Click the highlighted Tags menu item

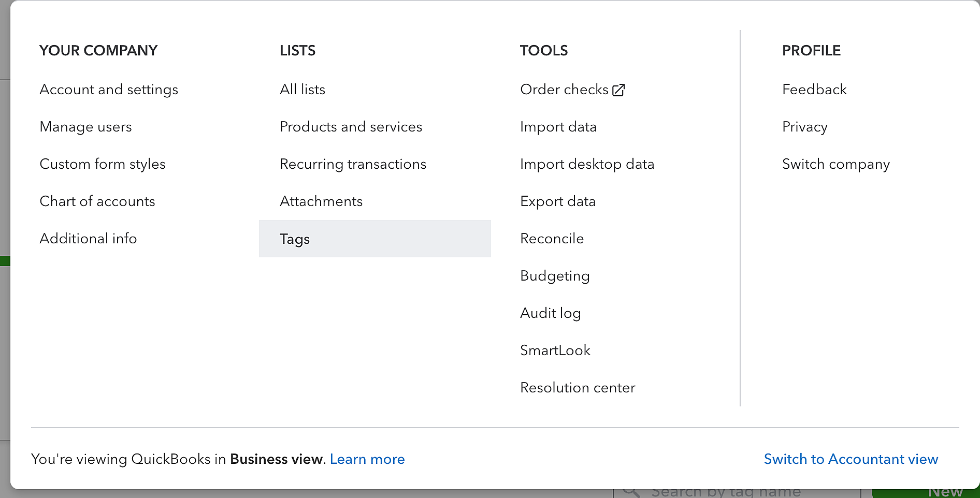pos(295,239)
